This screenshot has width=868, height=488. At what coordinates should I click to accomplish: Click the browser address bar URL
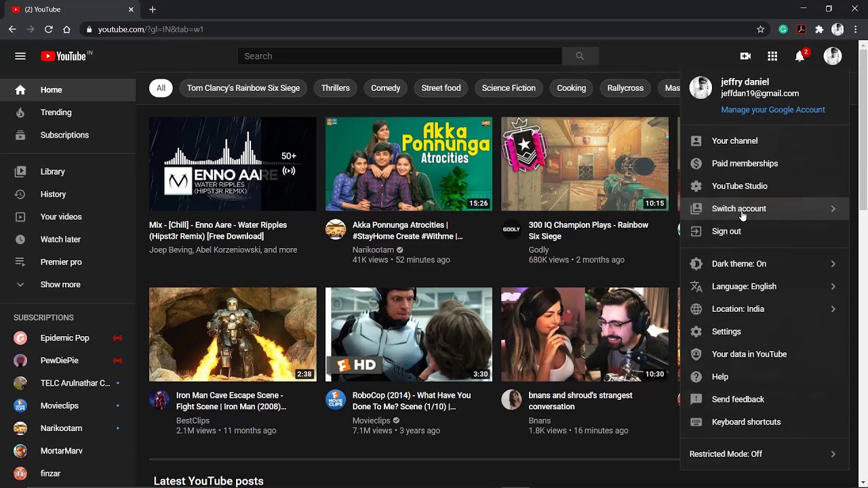151,29
